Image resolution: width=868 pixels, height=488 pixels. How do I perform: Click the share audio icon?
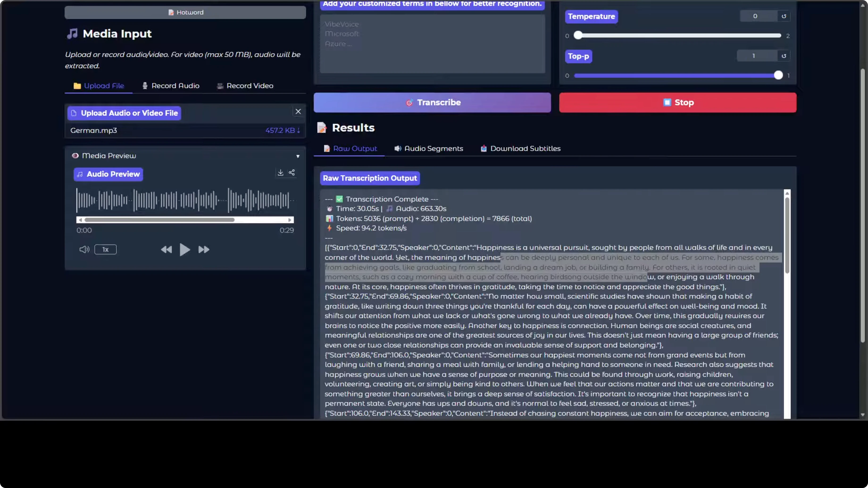(292, 173)
